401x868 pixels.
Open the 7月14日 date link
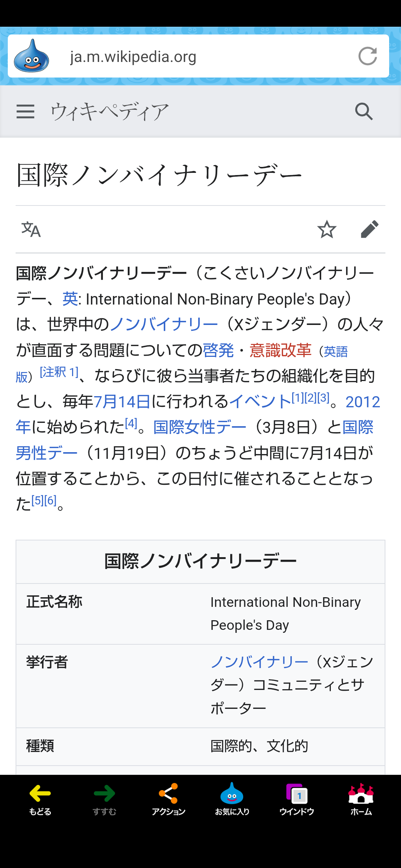[122, 402]
